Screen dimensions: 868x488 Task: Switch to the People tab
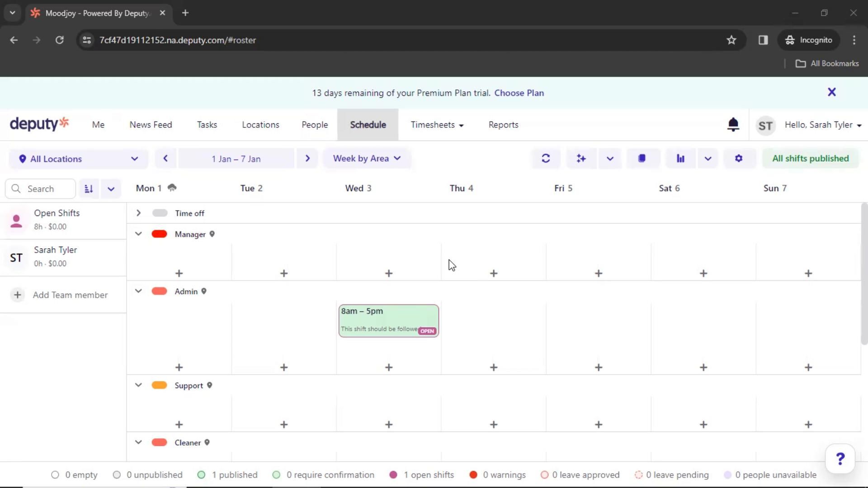click(315, 125)
